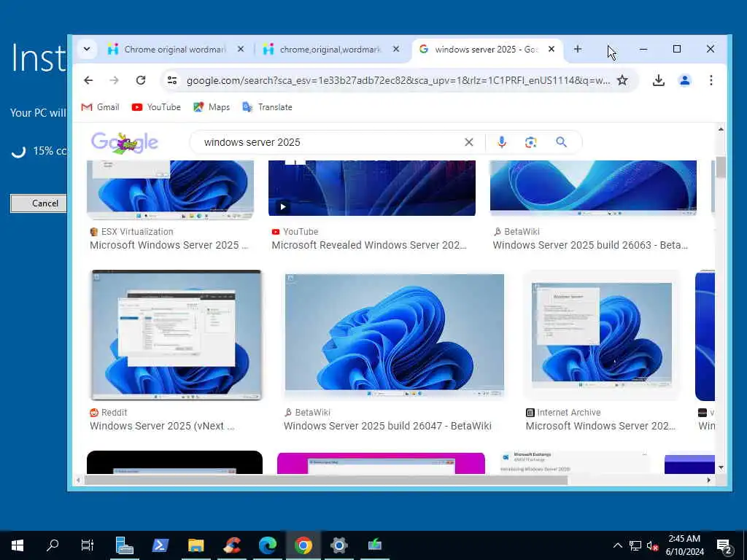Open CCleaner from the taskbar
This screenshot has width=747, height=560.
[232, 545]
